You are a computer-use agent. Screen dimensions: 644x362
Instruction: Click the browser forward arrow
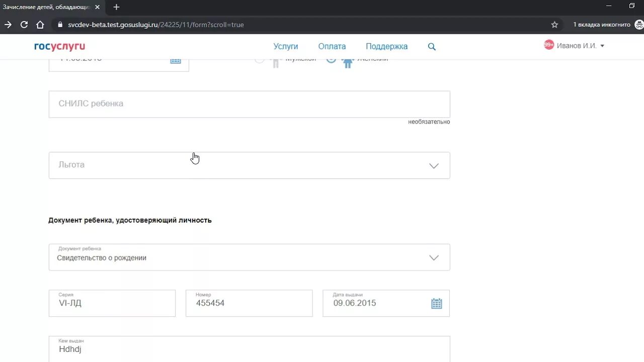point(8,25)
